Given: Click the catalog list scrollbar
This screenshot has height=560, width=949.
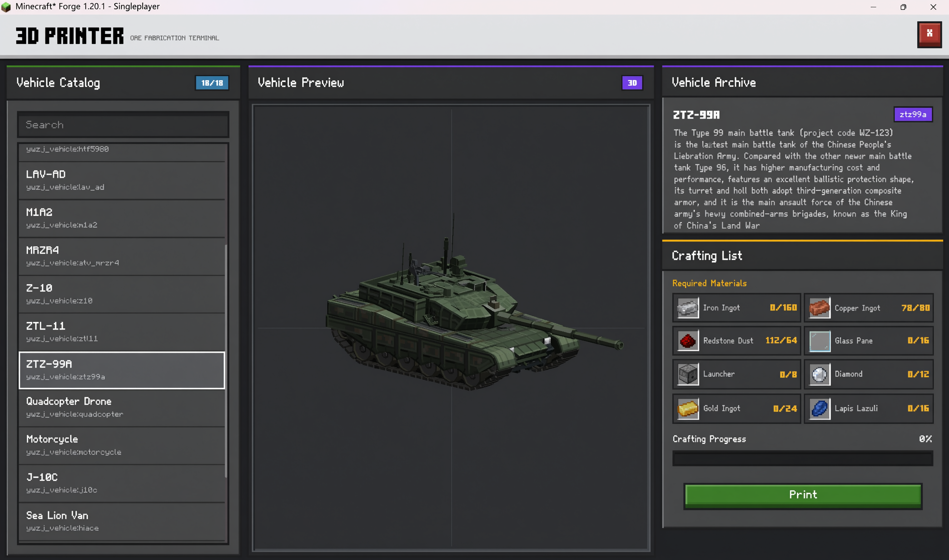Looking at the screenshot, I should tap(226, 361).
